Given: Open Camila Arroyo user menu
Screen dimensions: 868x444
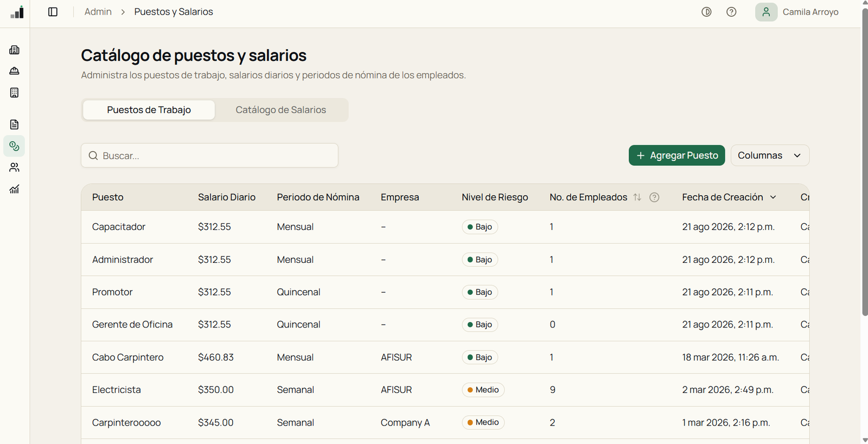Looking at the screenshot, I should click(x=797, y=12).
